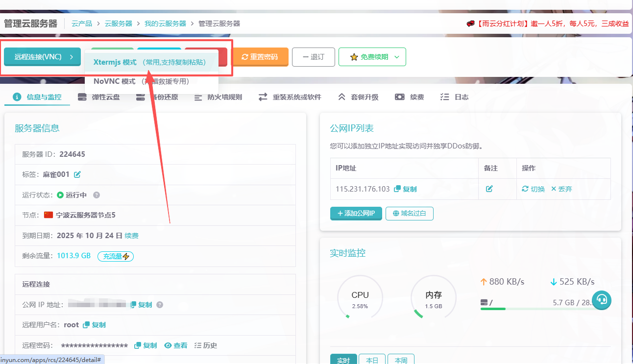
Task: Click the edit remark icon for IP 115.231.176.103
Action: pyautogui.click(x=489, y=189)
